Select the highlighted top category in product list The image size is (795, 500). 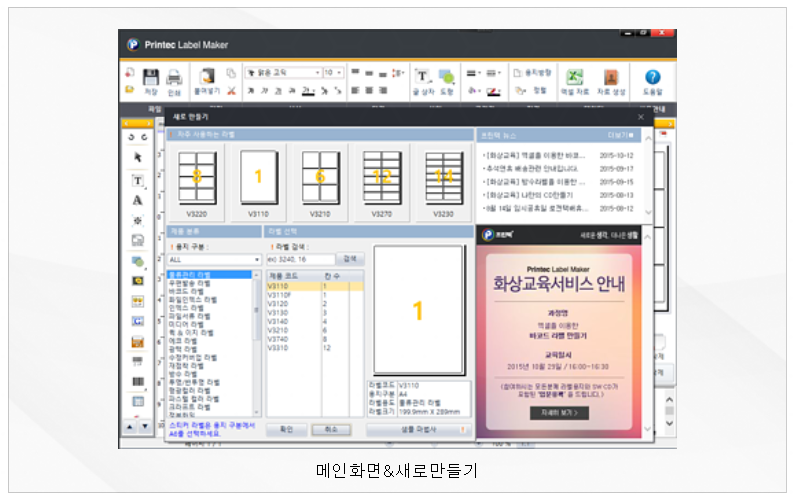click(x=209, y=275)
